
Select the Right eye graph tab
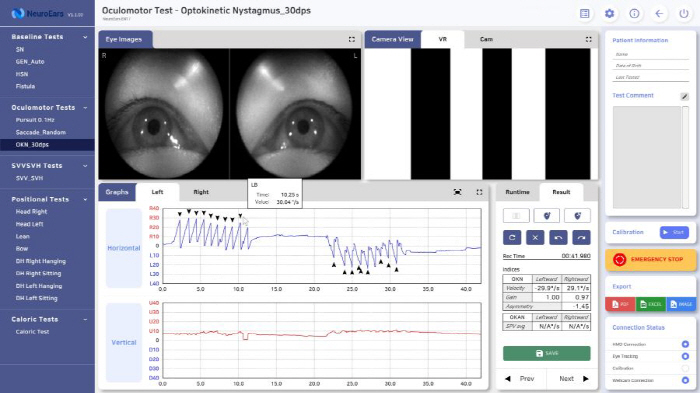(201, 192)
